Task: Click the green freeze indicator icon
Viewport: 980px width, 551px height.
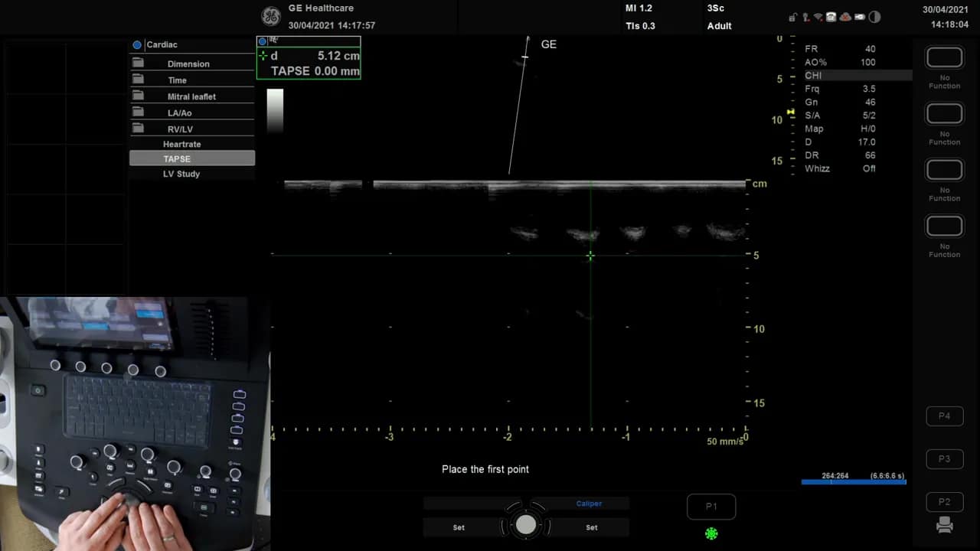Action: (710, 533)
